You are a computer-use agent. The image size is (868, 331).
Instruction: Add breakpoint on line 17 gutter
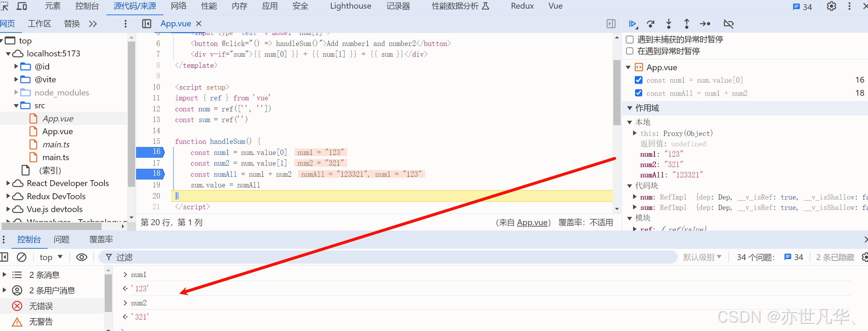[156, 163]
